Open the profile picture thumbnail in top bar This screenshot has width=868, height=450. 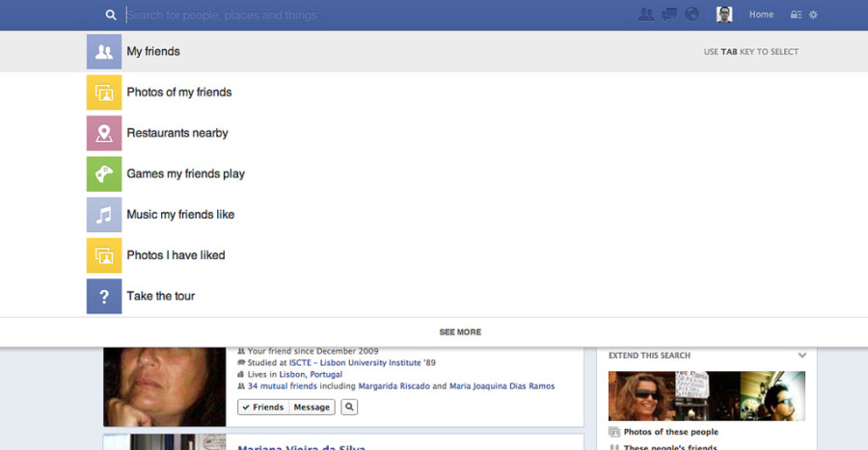[724, 14]
